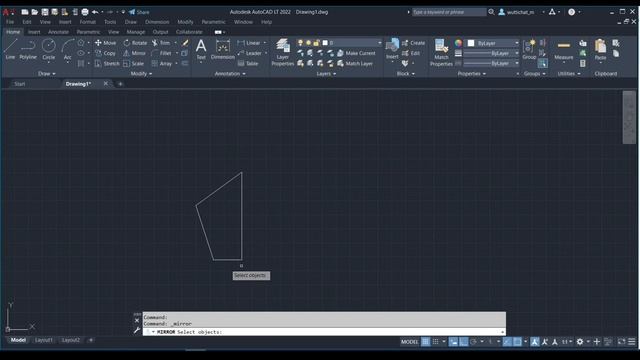The height and width of the screenshot is (360, 640).
Task: Toggle annotation visibility in status bar
Action: coord(535,342)
